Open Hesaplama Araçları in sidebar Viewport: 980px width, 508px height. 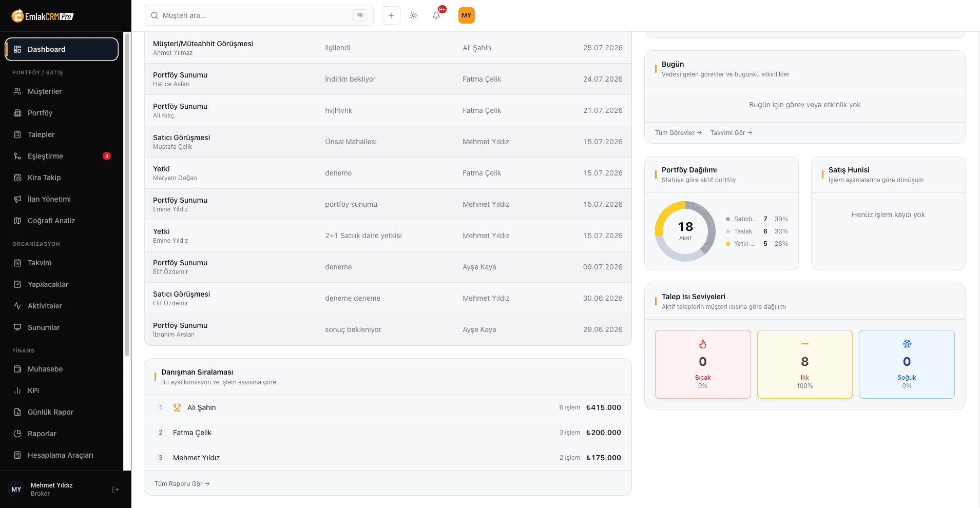62,455
